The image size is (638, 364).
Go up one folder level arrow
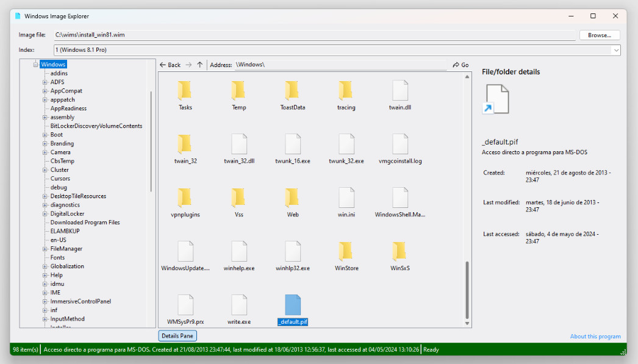(200, 65)
